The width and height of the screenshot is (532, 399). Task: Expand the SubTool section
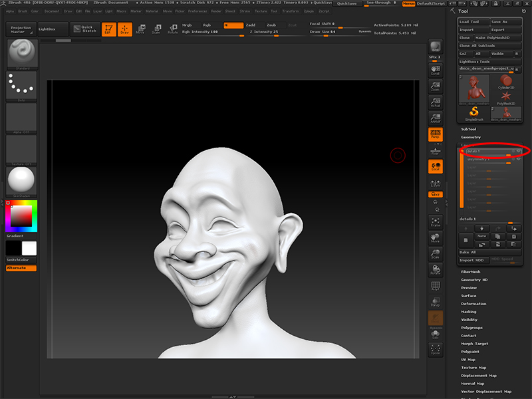pos(469,129)
